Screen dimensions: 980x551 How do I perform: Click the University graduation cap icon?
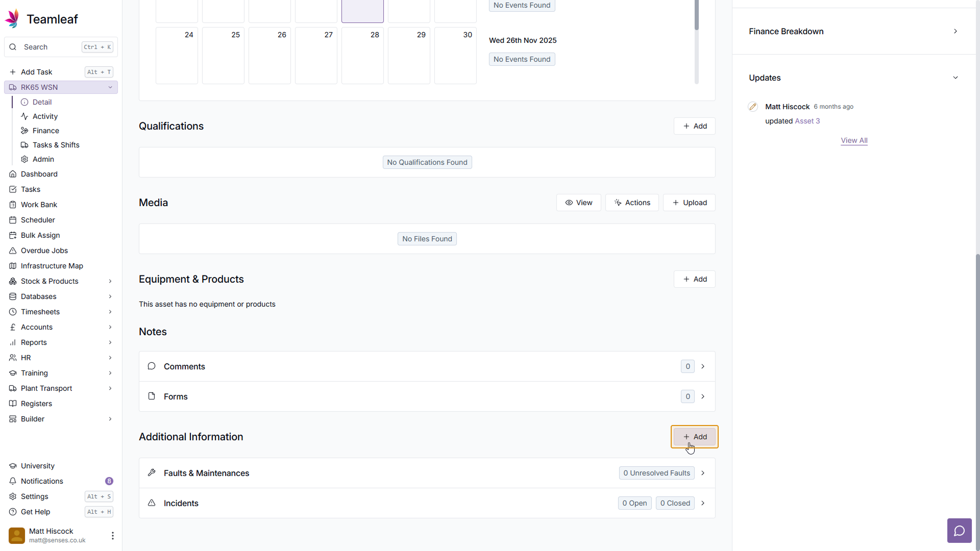click(13, 466)
